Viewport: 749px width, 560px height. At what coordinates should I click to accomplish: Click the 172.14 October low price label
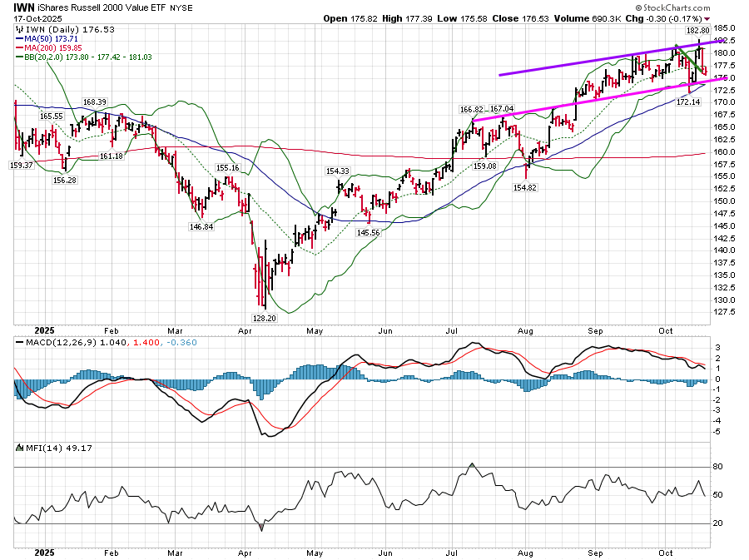(x=686, y=102)
